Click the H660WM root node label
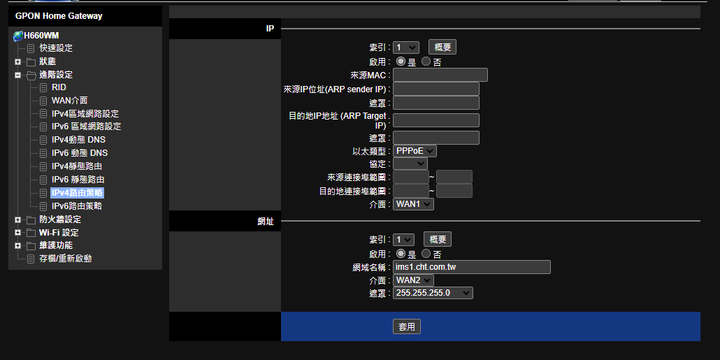Viewport: 720px width, 360px height. pyautogui.click(x=41, y=36)
